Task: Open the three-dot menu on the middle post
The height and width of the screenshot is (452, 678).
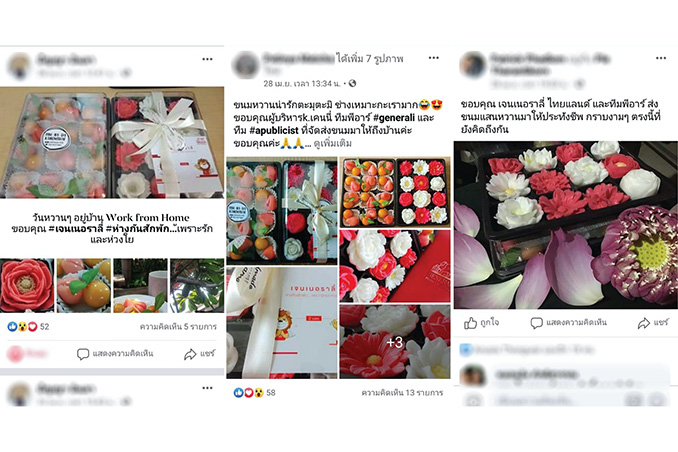Action: (x=434, y=58)
